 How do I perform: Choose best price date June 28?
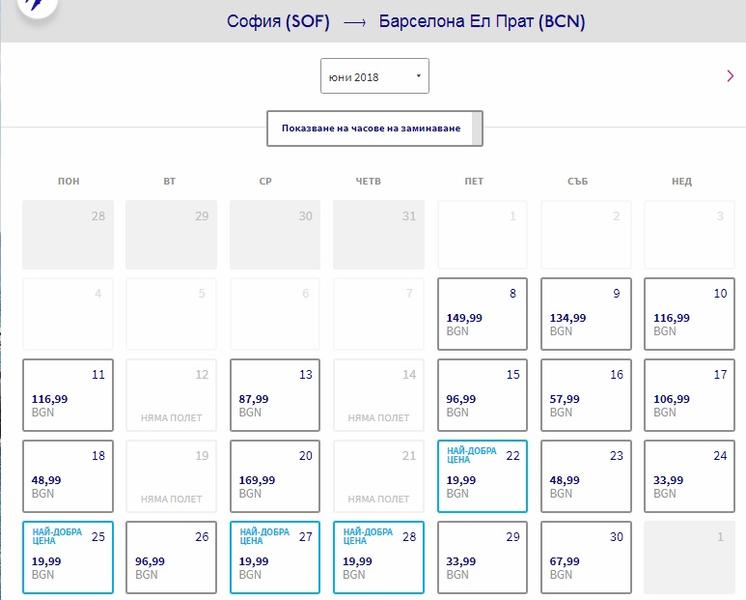[x=379, y=557]
